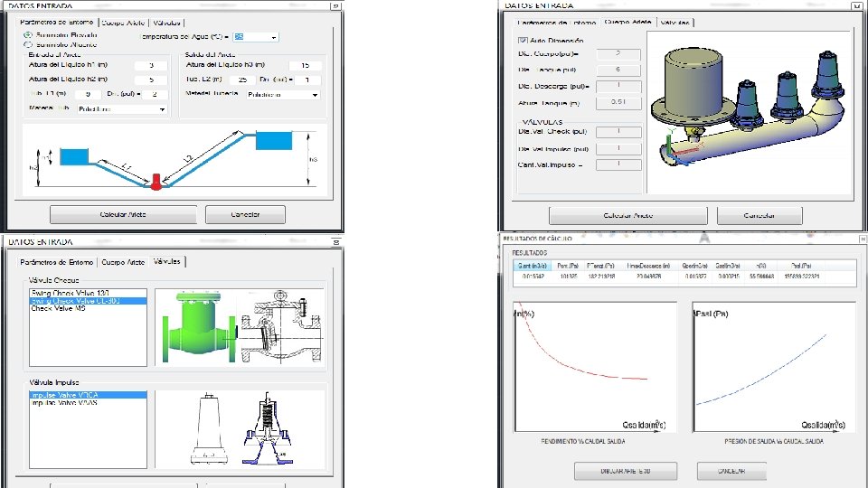Click the red ram symbol in the reservoir diagram

click(156, 182)
